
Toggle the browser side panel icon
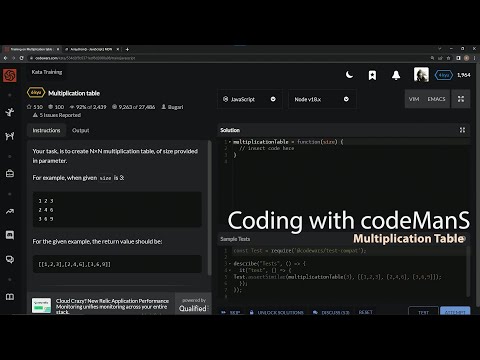458,58
